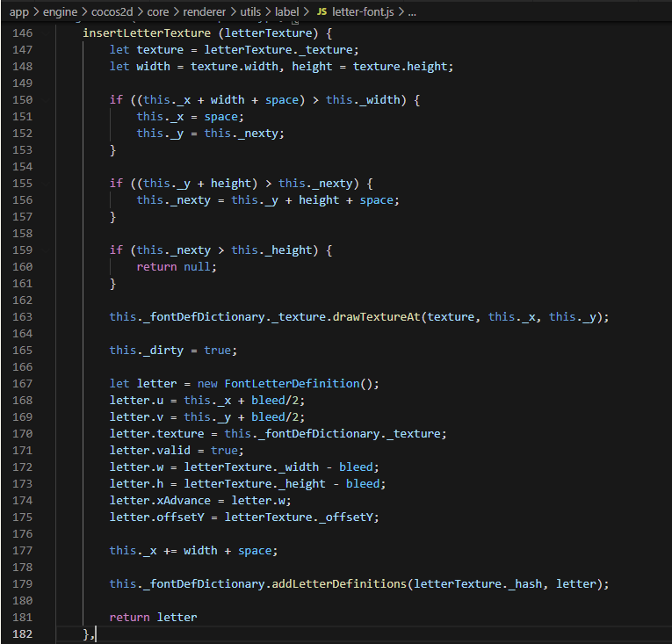This screenshot has height=644, width=672.
Task: Click the 'letterTexture' parameter on line 146
Action: click(x=268, y=33)
